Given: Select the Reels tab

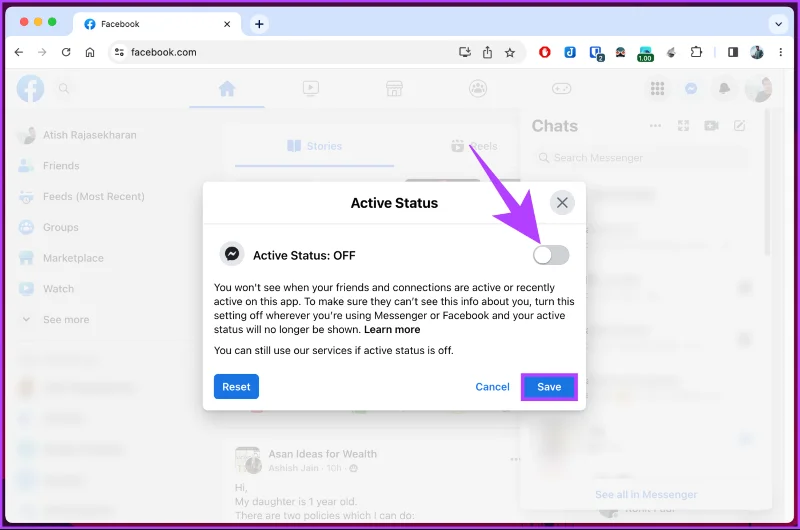Looking at the screenshot, I should (474, 146).
